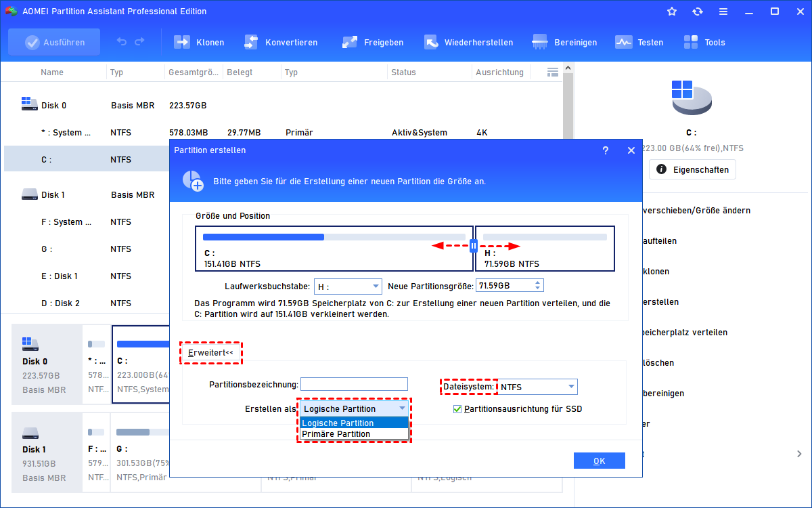Select the F: block in Disk 1 map
Screen dimensions: 812x508
[x=96, y=452]
